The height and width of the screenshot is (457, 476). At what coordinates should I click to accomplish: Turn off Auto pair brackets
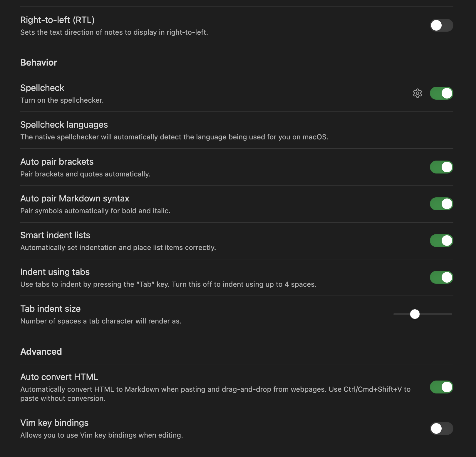coord(441,167)
